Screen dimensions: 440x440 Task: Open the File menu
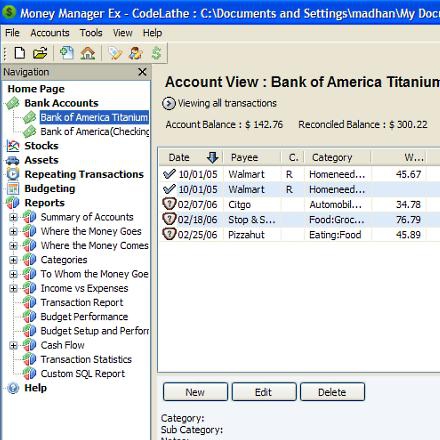(x=12, y=33)
